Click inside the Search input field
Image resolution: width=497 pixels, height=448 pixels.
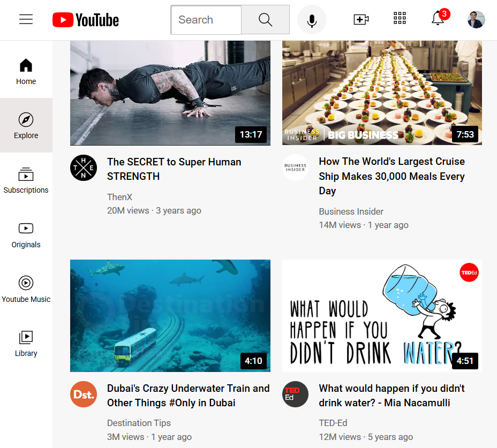206,20
